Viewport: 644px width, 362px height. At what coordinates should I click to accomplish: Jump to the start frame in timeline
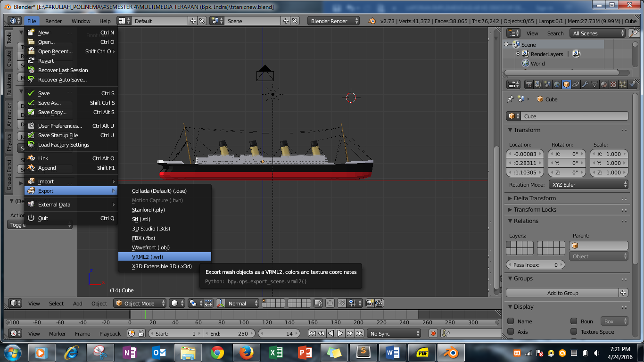[x=312, y=333]
